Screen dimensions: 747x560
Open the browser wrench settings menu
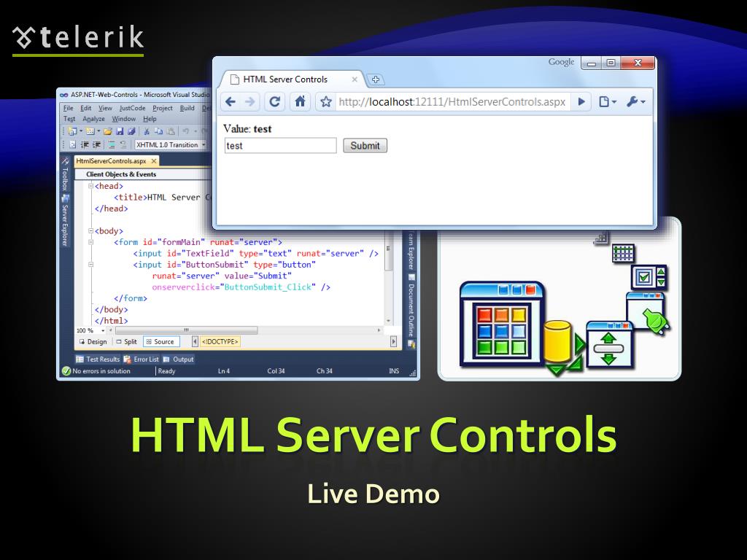[635, 101]
